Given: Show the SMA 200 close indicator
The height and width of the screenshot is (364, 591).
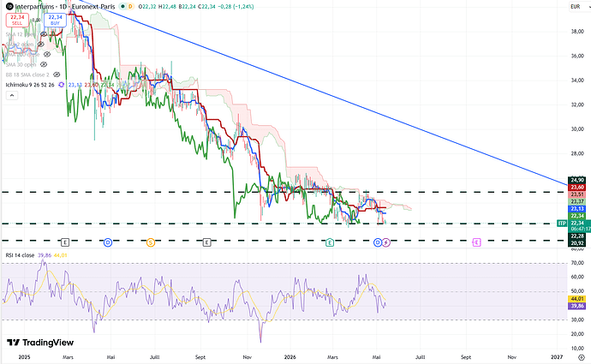Looking at the screenshot, I should click(x=47, y=55).
